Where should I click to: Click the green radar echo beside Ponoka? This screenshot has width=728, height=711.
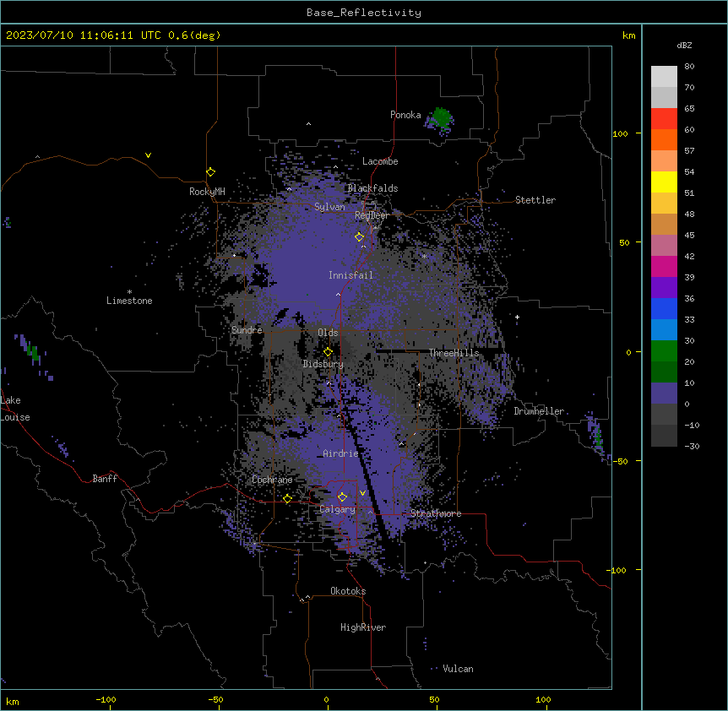tap(441, 118)
